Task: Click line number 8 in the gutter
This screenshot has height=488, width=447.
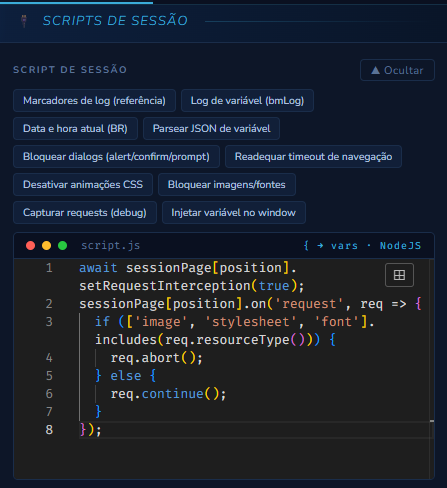Action: pyautogui.click(x=49, y=430)
